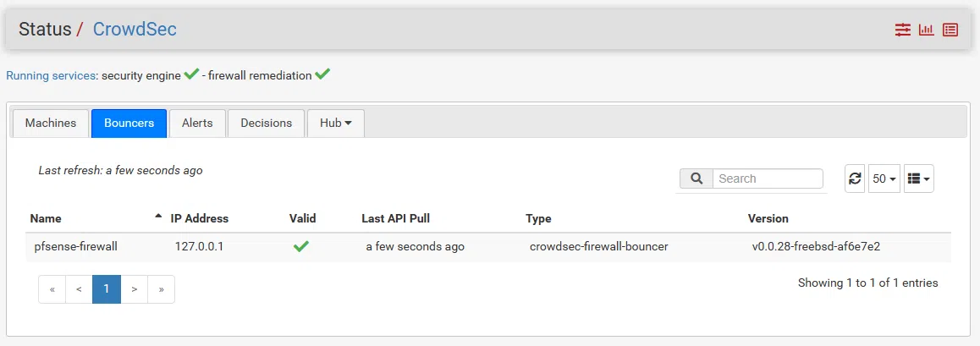Screen dimensions: 980x346
Task: Open the column visibility list dropdown
Action: click(x=919, y=178)
